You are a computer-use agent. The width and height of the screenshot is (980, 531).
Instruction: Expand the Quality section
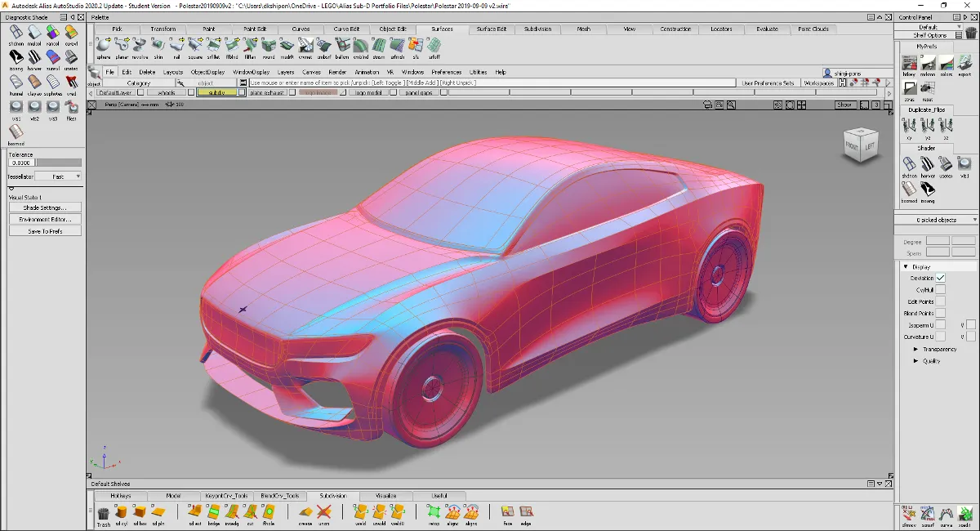pyautogui.click(x=916, y=361)
